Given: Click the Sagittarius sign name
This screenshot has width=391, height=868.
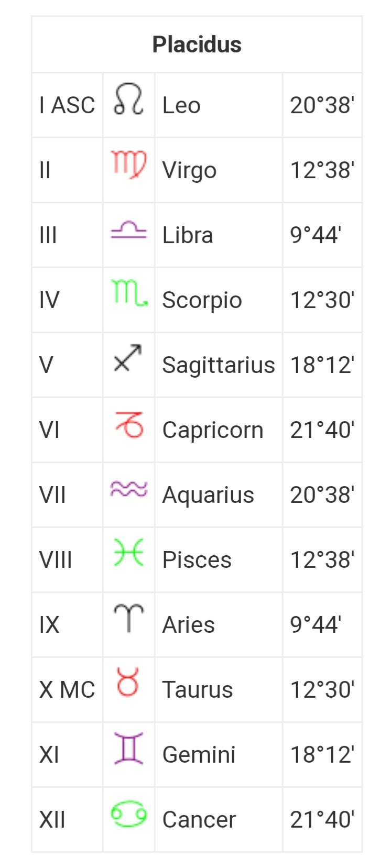Looking at the screenshot, I should click(218, 365).
